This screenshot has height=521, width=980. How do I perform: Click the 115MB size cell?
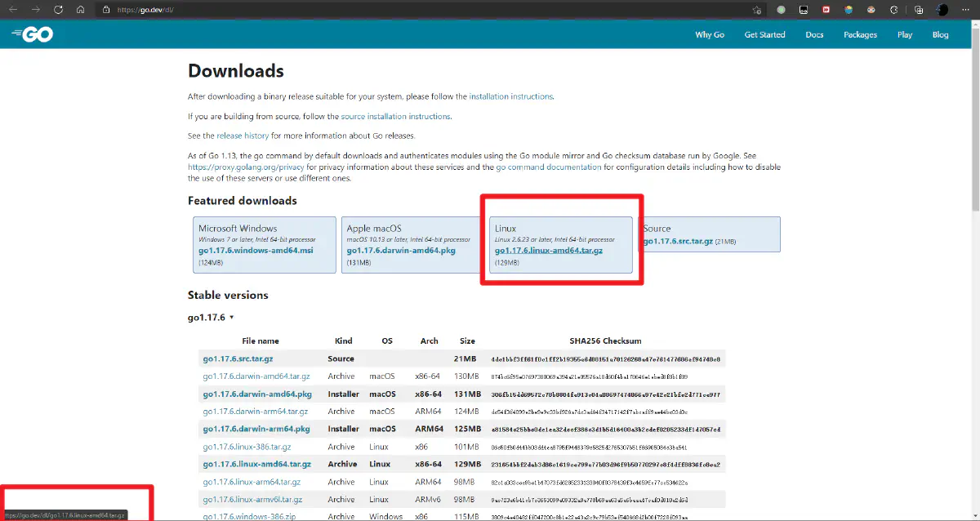tap(467, 516)
